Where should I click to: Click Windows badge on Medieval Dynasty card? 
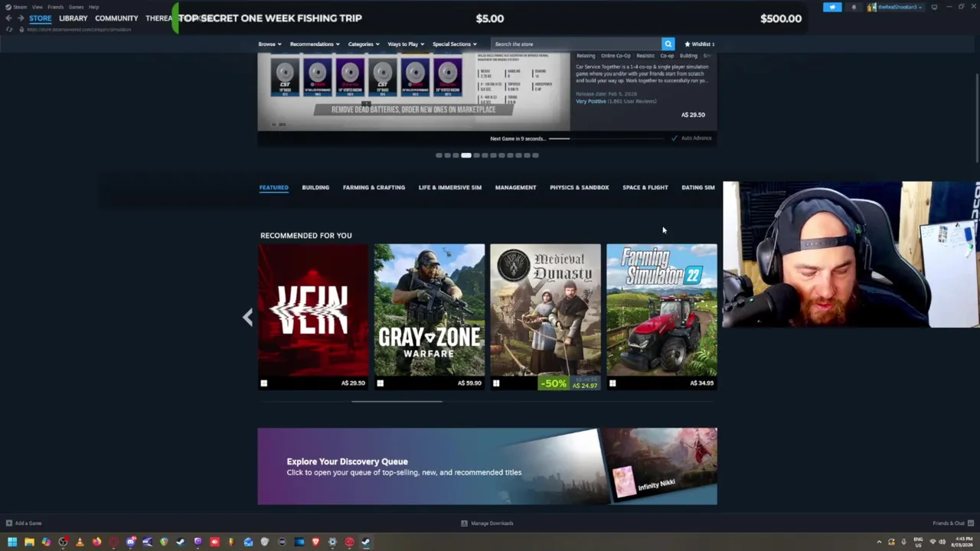[496, 383]
